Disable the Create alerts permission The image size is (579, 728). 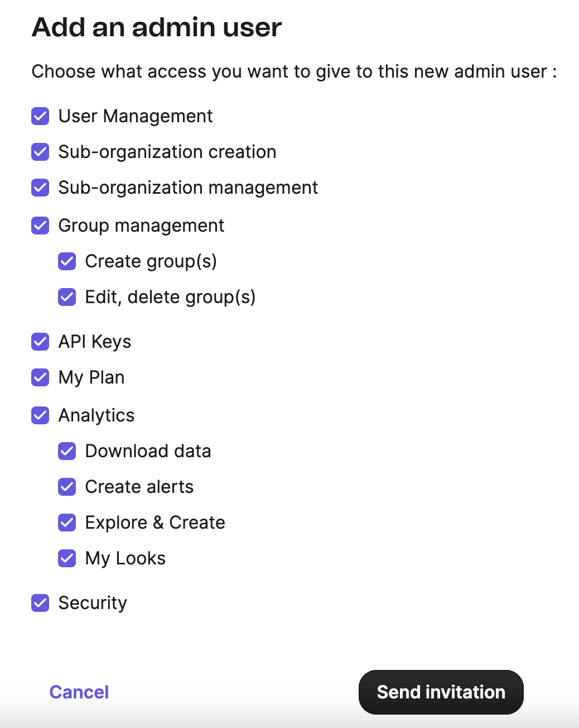pos(67,487)
